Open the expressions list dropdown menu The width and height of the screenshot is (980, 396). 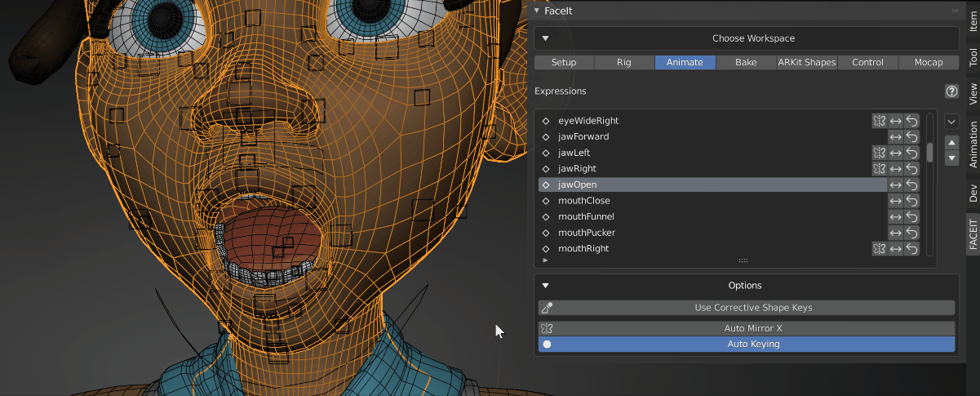click(x=951, y=122)
